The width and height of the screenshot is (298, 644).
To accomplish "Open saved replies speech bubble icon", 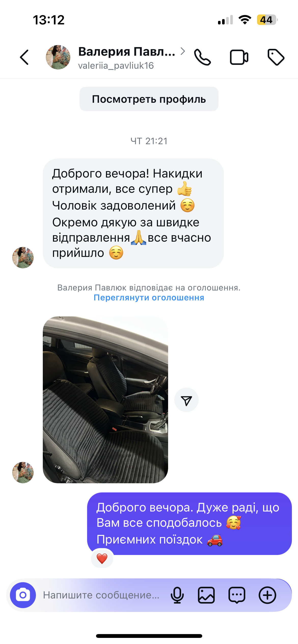I will tap(237, 595).
